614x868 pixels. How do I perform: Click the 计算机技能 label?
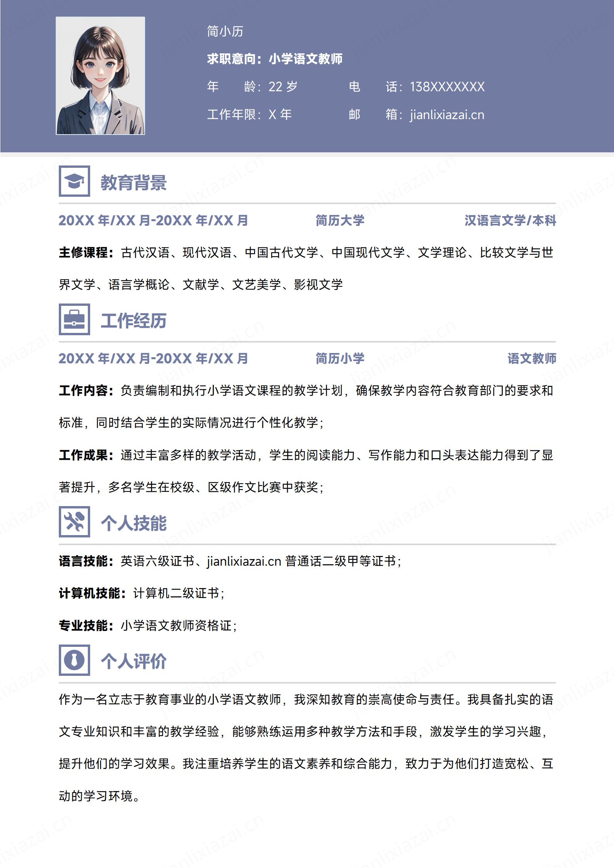(x=92, y=593)
